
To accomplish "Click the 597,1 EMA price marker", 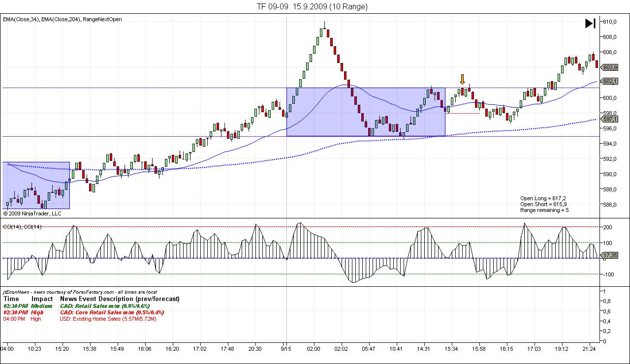I will pyautogui.click(x=609, y=119).
